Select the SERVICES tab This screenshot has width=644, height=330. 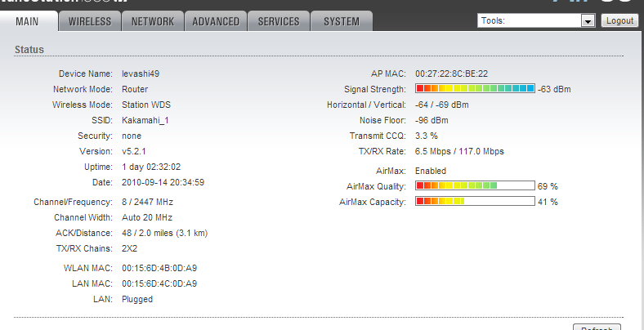279,21
